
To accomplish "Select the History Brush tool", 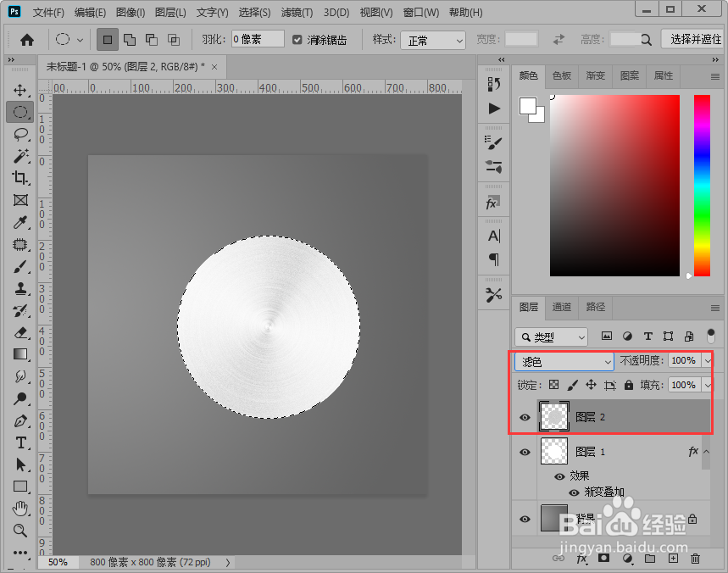I will 20,310.
